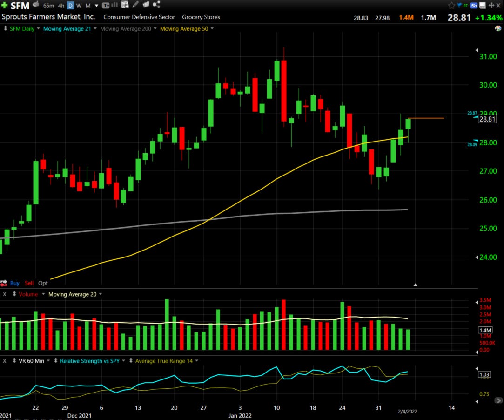Viewport: 504px width, 420px height.
Task: Click the 2/4/2022 date label on time axis
Action: coord(407,411)
